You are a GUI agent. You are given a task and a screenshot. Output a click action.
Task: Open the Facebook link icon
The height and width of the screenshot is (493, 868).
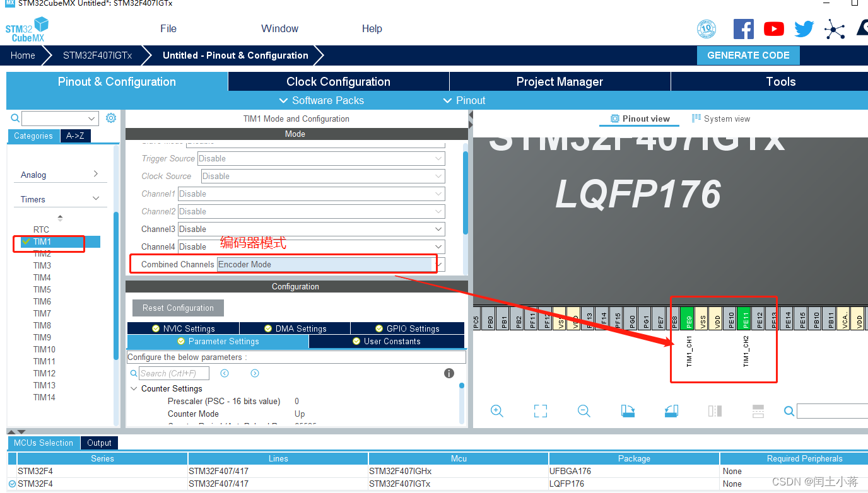click(744, 29)
